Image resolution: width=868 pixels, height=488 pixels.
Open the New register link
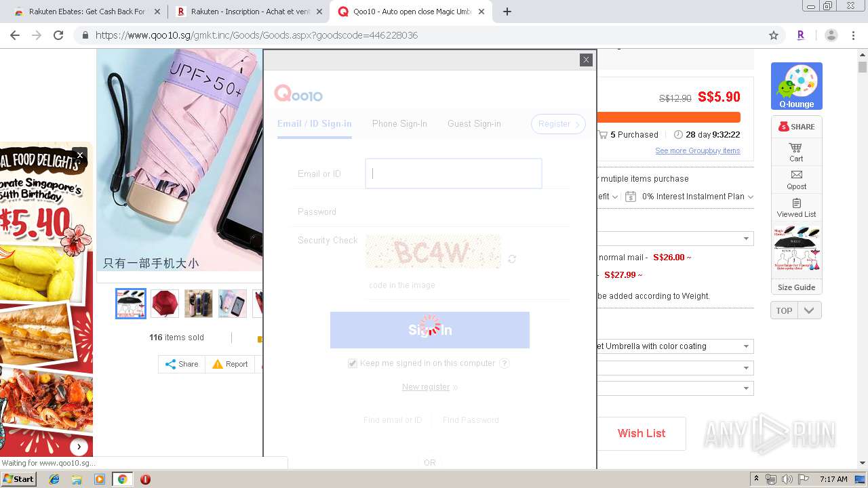pyautogui.click(x=426, y=387)
